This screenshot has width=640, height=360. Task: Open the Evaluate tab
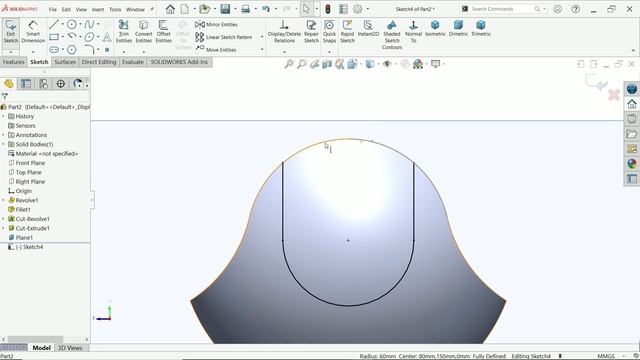click(x=133, y=62)
